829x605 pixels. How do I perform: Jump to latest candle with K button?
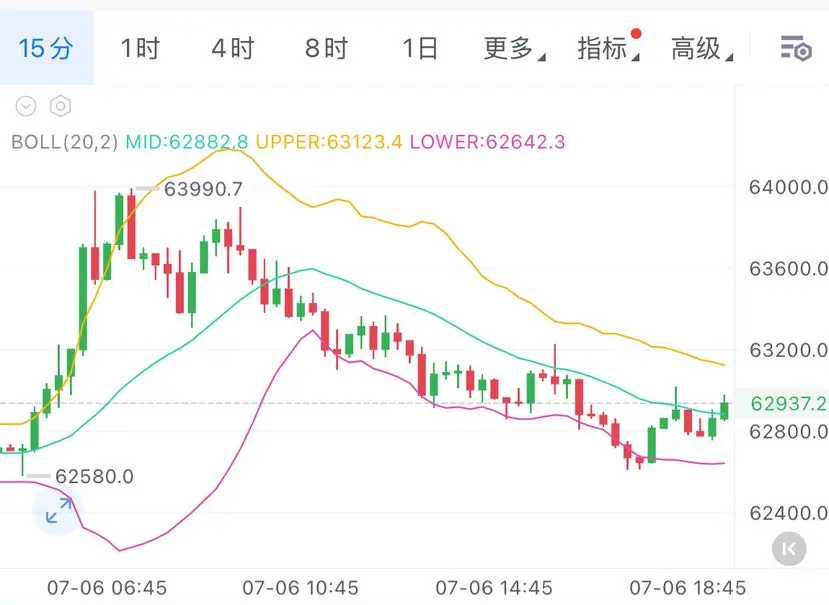tap(789, 548)
